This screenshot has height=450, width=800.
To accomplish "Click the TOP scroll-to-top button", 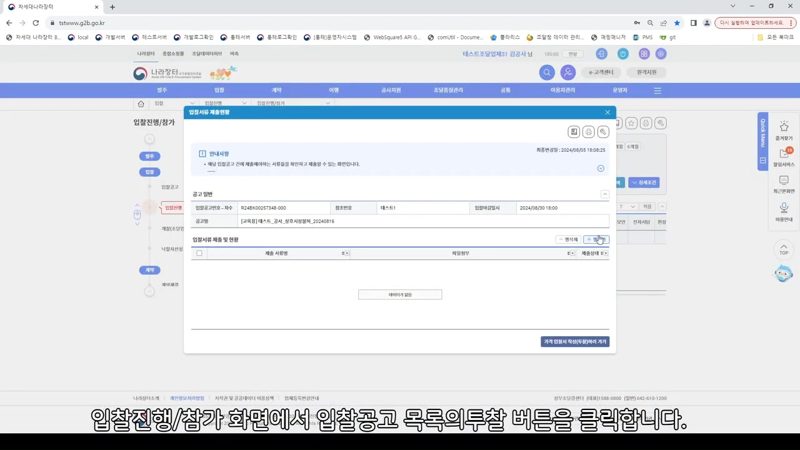I will point(784,249).
